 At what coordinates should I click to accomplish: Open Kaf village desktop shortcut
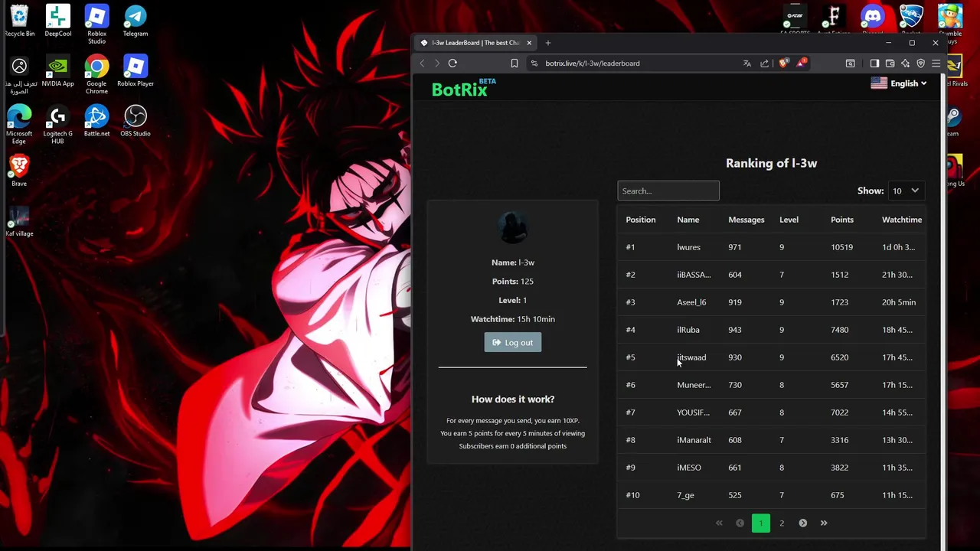click(19, 221)
